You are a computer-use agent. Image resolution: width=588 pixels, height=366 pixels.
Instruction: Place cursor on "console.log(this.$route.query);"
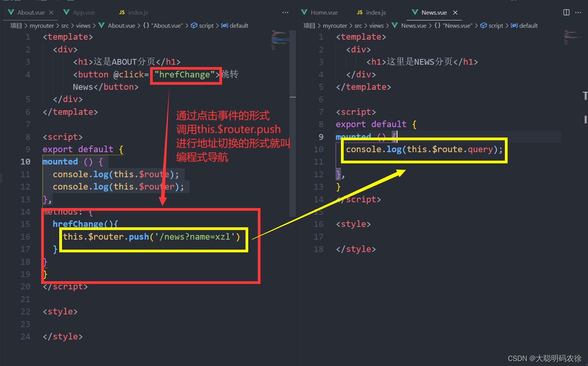coord(424,149)
